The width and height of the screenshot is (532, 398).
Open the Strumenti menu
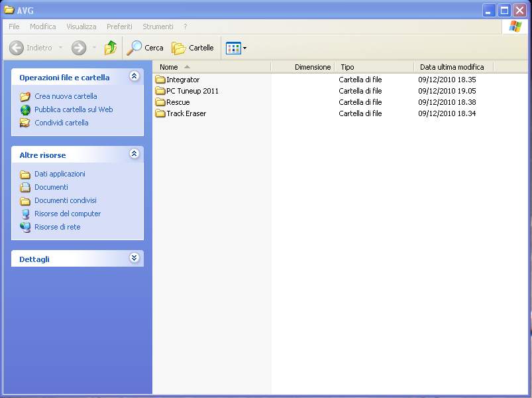tap(158, 27)
